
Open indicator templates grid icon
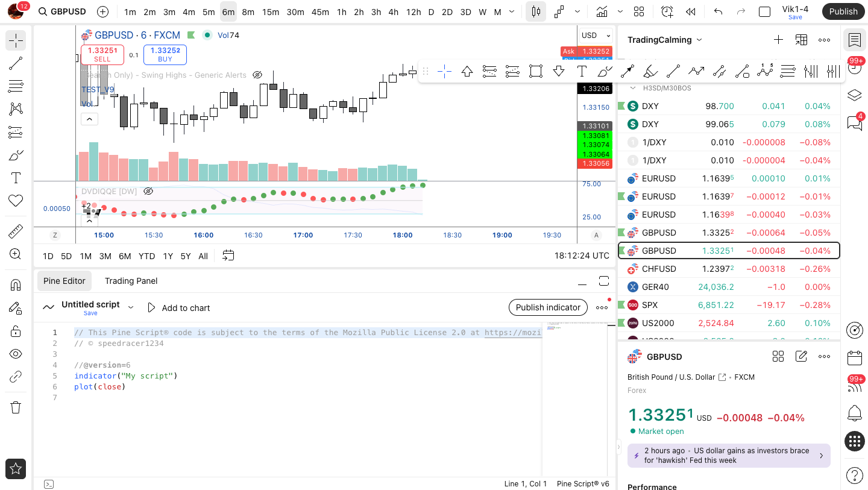pyautogui.click(x=639, y=11)
